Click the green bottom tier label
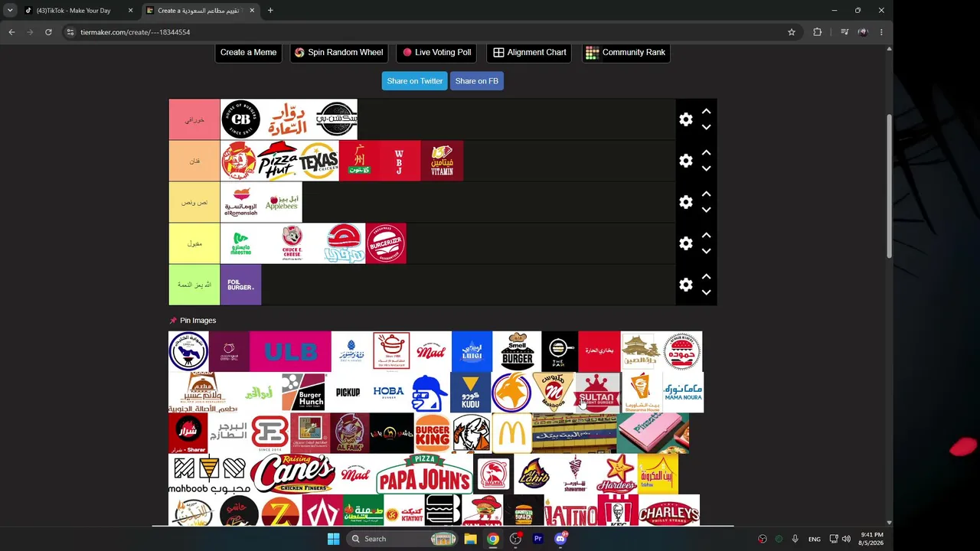Viewport: 980px width, 551px height. [x=194, y=285]
